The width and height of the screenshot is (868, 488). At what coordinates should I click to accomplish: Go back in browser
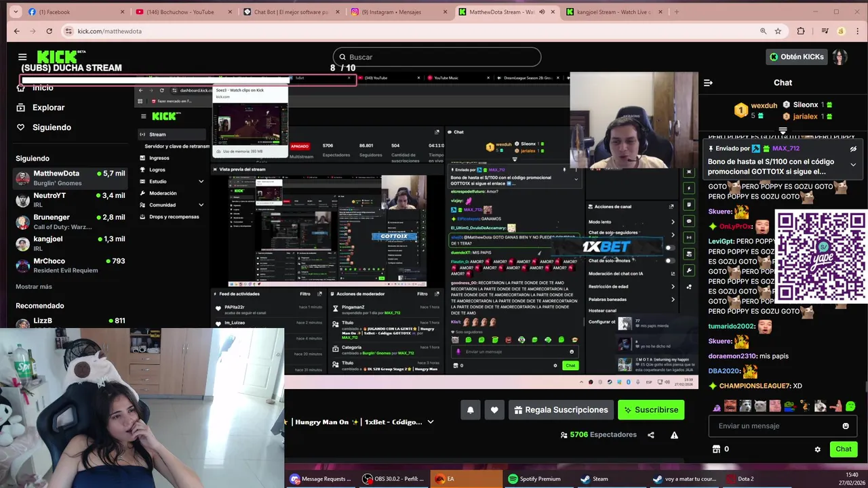coord(16,31)
